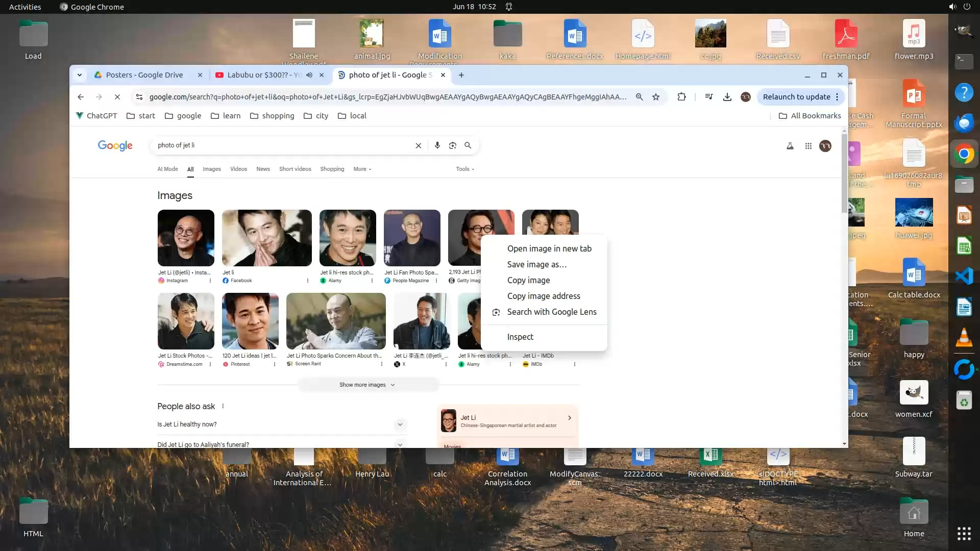Clear the search box with the X icon

pos(418,145)
